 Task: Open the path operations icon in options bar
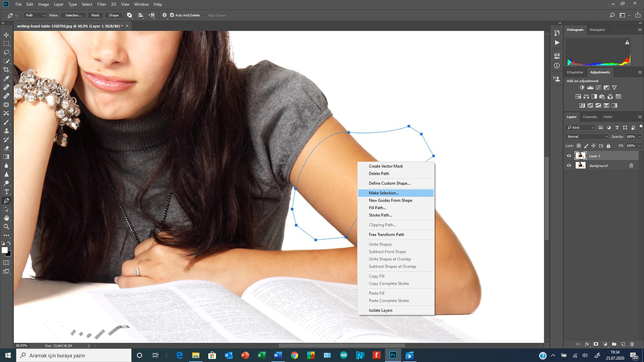pyautogui.click(x=129, y=15)
